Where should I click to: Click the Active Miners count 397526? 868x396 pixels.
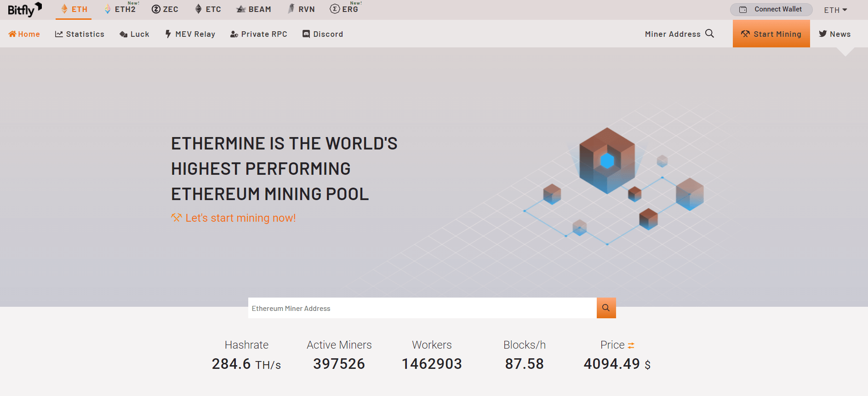coord(339,364)
